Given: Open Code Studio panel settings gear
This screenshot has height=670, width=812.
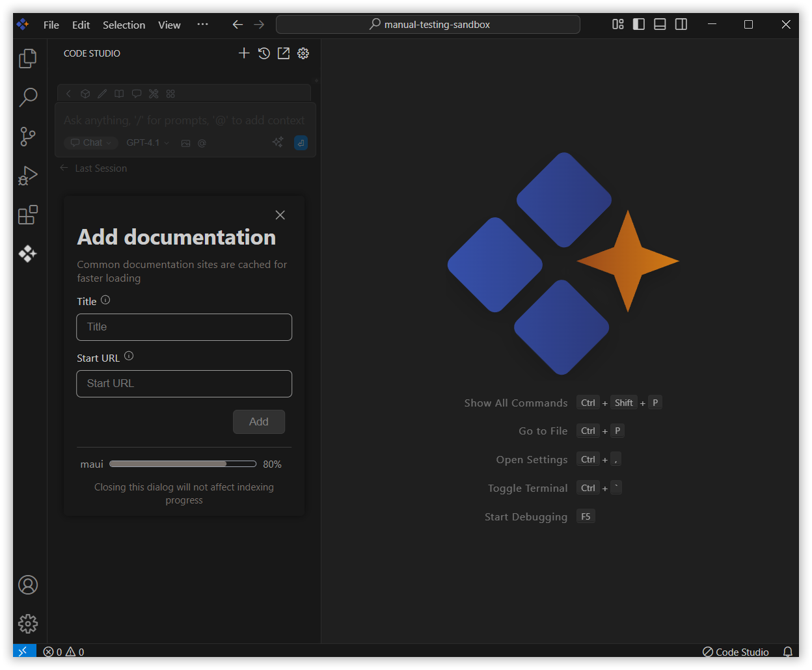Looking at the screenshot, I should (x=303, y=53).
